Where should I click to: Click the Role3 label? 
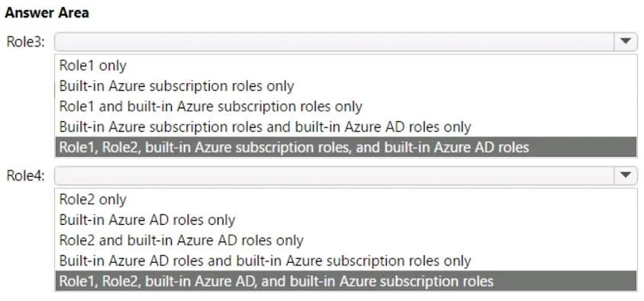[x=25, y=42]
